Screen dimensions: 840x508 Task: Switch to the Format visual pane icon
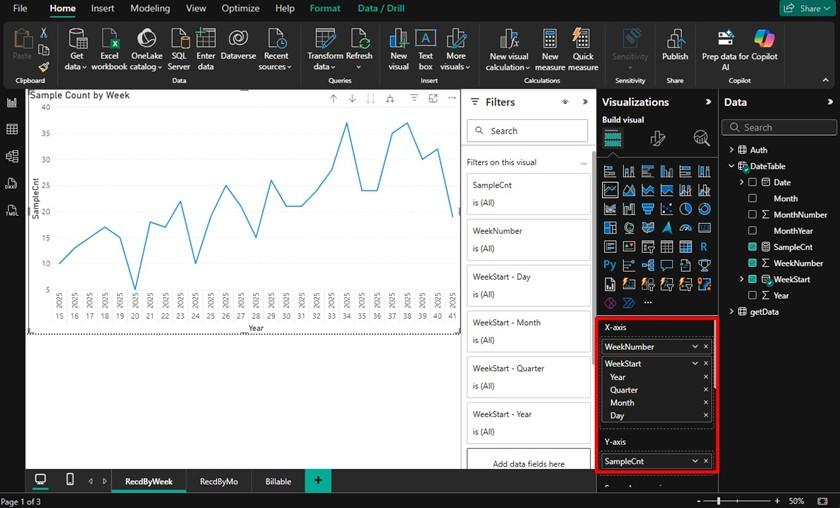click(x=657, y=138)
